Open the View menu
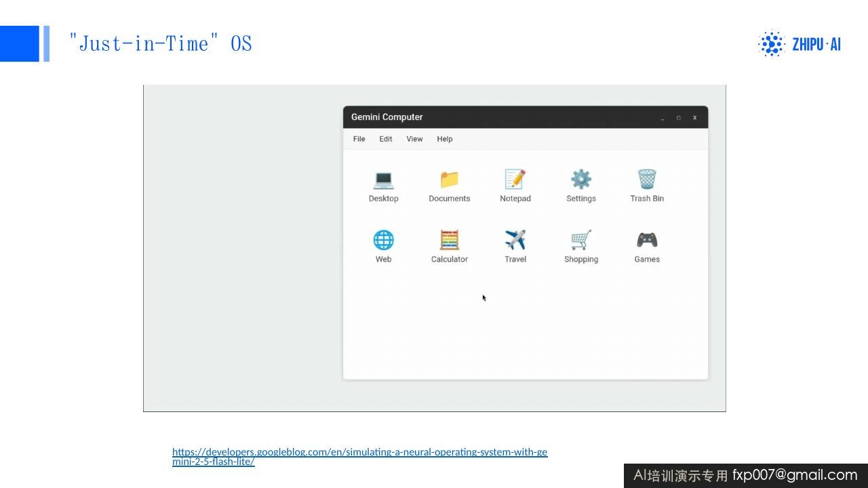The height and width of the screenshot is (488, 868). [x=414, y=139]
